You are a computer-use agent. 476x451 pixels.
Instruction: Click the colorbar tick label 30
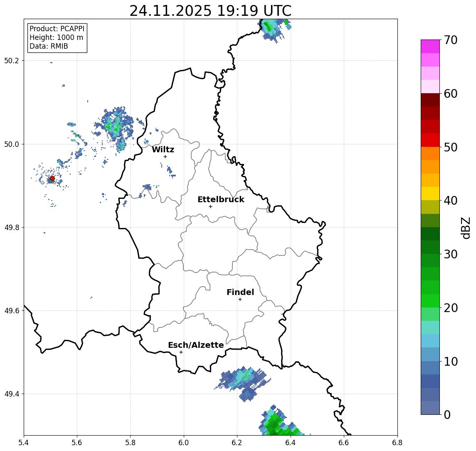451,254
